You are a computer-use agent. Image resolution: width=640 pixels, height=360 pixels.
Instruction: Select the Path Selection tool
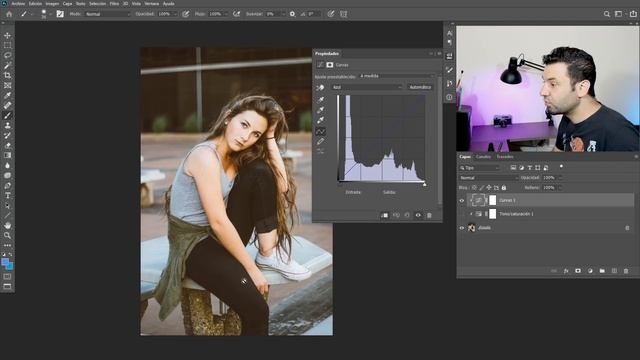tap(7, 205)
